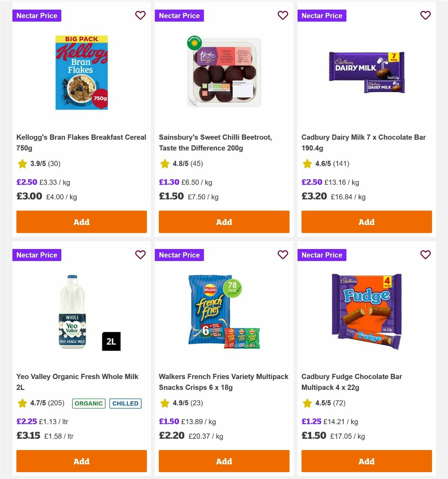Add Kellogg's Bran Flakes to basket
The height and width of the screenshot is (479, 448).
coord(81,222)
